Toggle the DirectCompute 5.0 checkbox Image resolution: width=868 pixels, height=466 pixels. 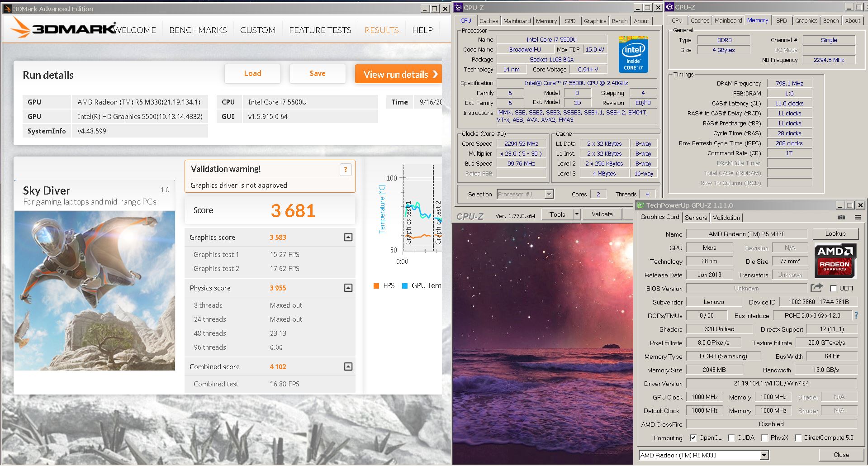(798, 437)
